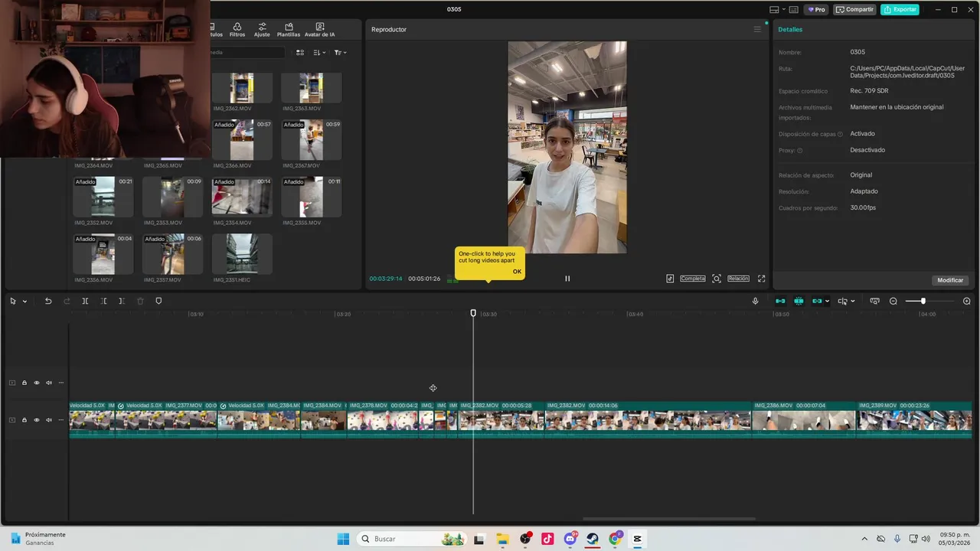The image size is (980, 551).
Task: Hide the main video track with eye icon
Action: point(36,420)
